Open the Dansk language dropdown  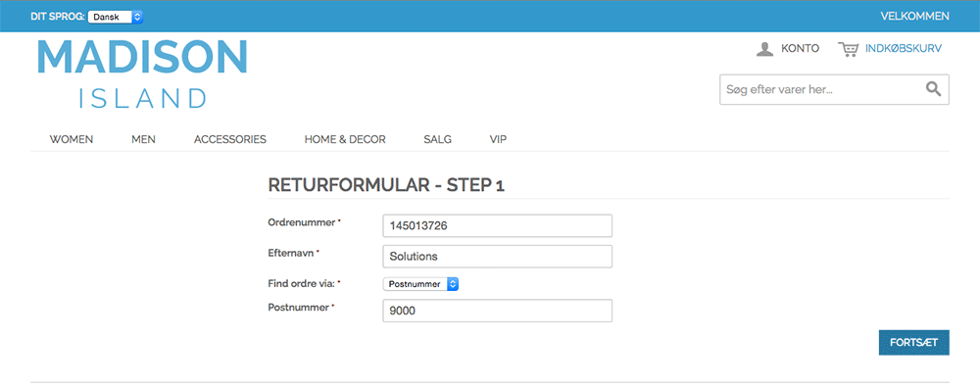[116, 17]
